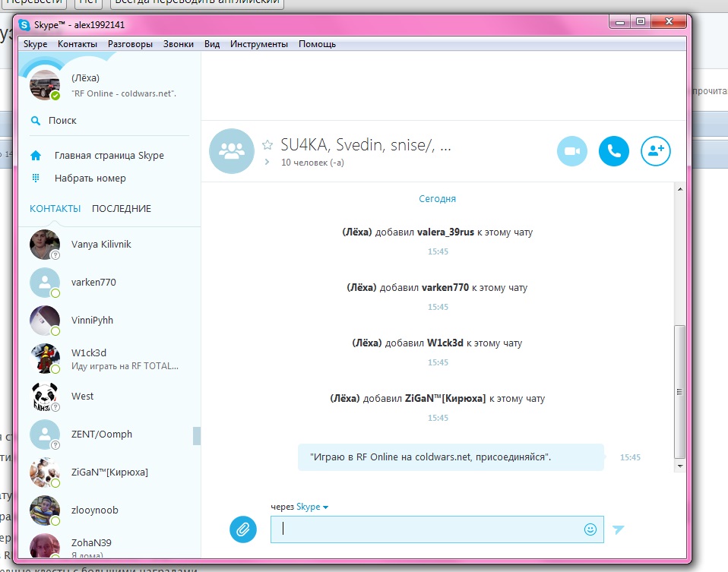Click the conversation title SU4KA, Svedin, snise/
Image resolution: width=728 pixels, height=572 pixels.
[366, 145]
